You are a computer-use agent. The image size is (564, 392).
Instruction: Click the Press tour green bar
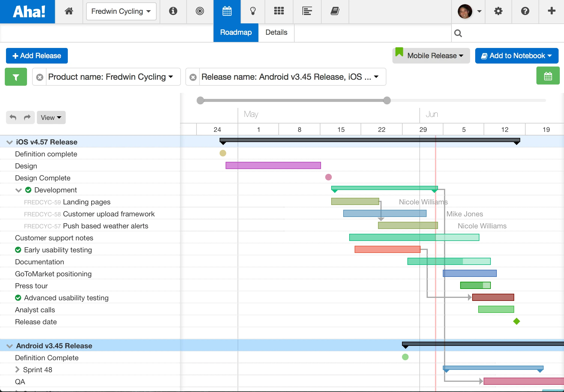click(475, 285)
